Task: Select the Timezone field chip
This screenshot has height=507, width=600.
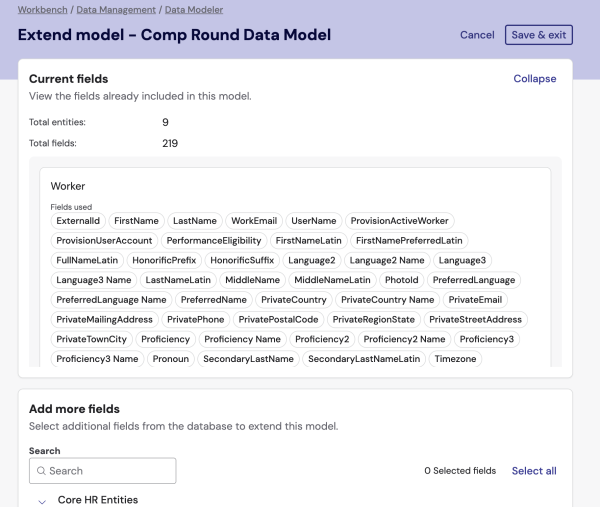Action: tap(455, 359)
